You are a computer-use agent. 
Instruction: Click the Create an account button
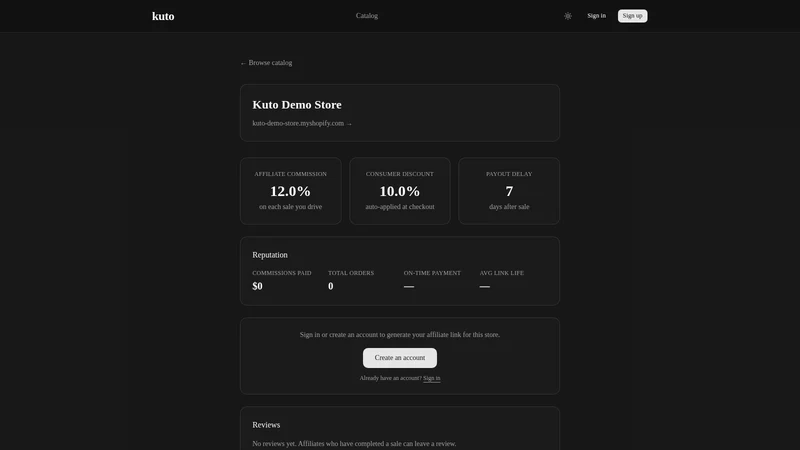click(399, 358)
